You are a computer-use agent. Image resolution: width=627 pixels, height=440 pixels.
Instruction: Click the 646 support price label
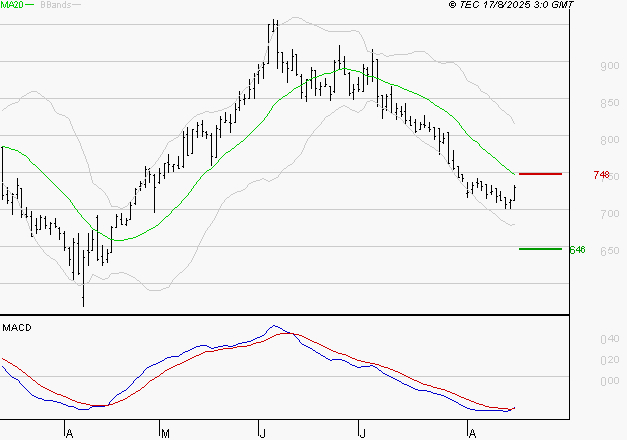[x=576, y=249]
